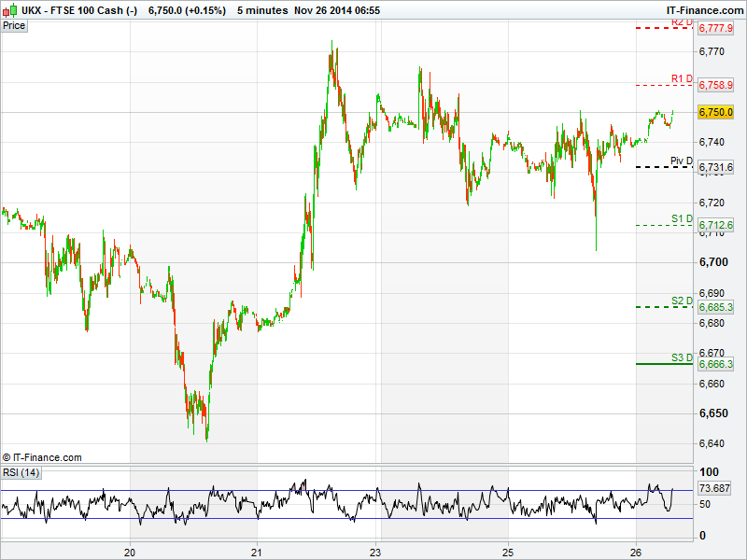Click the S3 D support label
Screen dimensions: 747x560
point(682,357)
